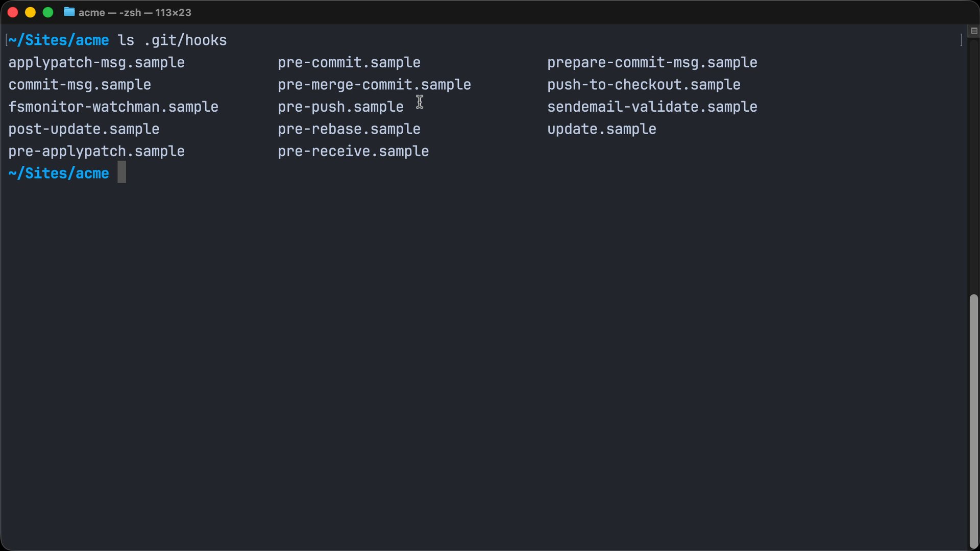The width and height of the screenshot is (980, 551).
Task: Click the pre-commit.sample filename
Action: [x=349, y=63]
